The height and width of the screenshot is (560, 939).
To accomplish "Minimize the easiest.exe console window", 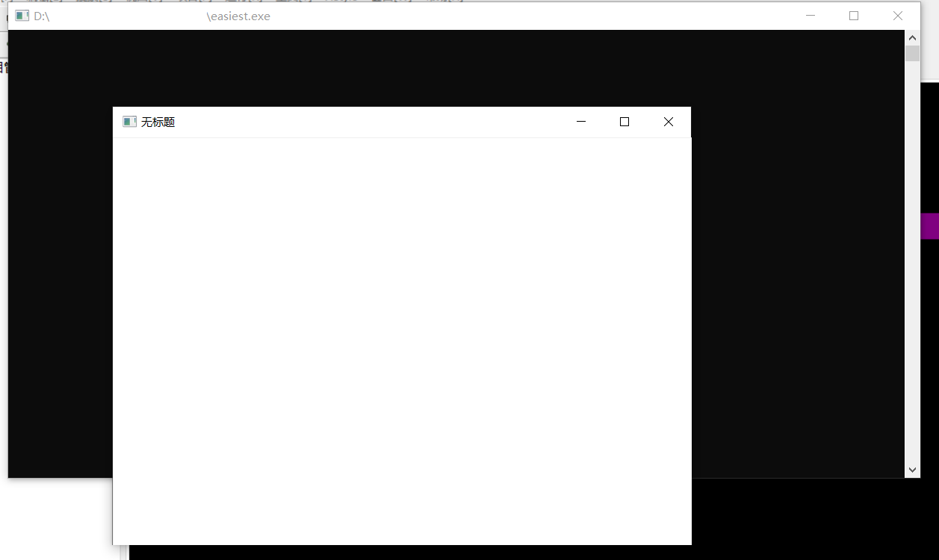I will tap(810, 16).
